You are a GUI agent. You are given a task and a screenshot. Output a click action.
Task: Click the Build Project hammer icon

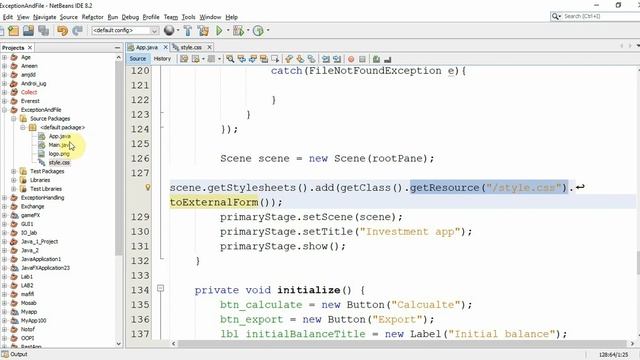pos(188,31)
